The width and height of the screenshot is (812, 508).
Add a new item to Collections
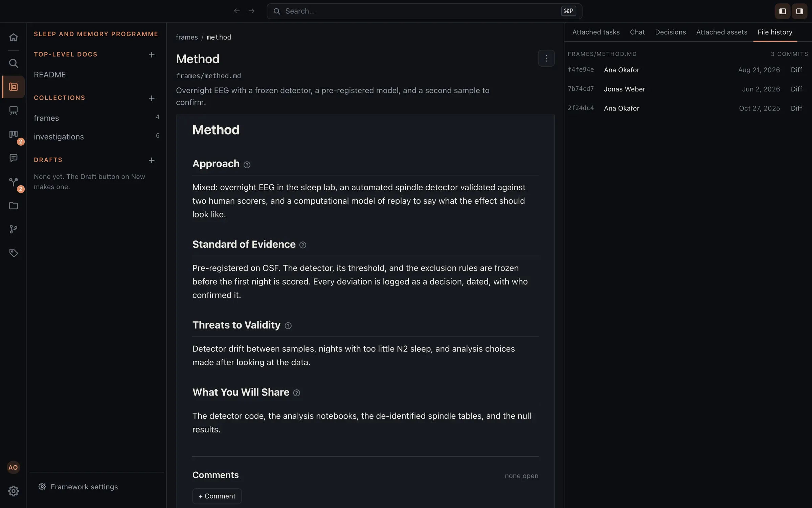[152, 98]
